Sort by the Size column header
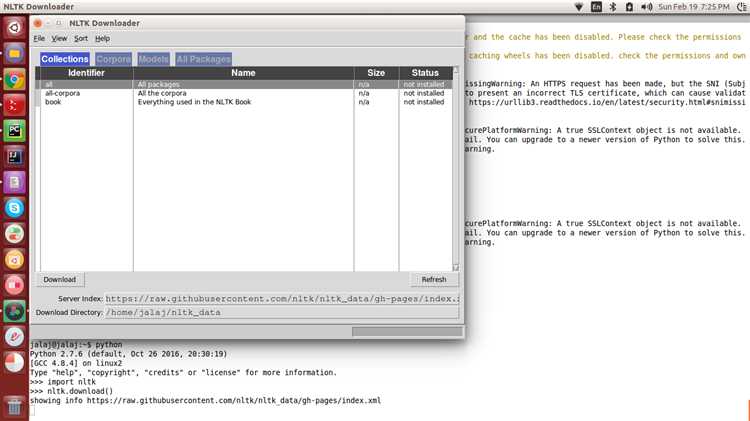The image size is (750, 421). pos(376,73)
